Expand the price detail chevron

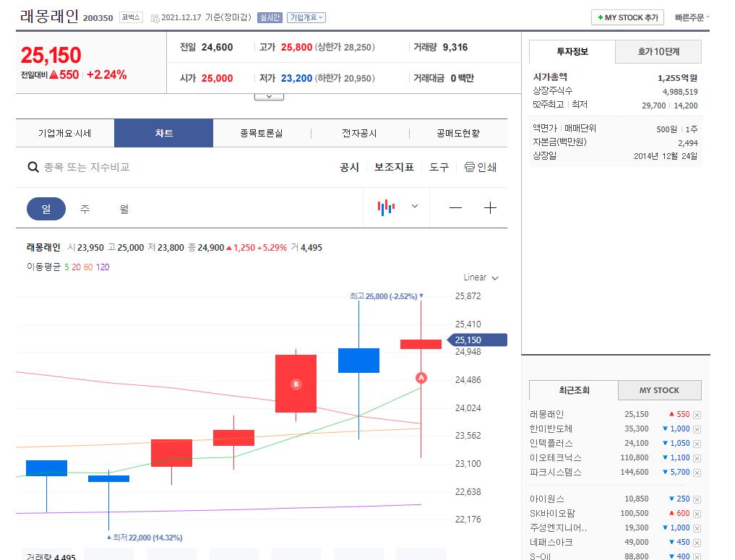point(269,97)
